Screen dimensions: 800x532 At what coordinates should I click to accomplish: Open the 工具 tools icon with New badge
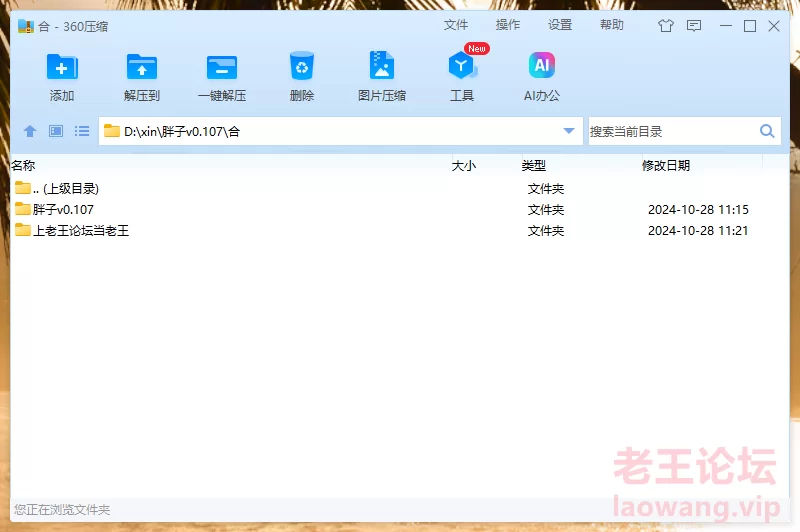(463, 65)
